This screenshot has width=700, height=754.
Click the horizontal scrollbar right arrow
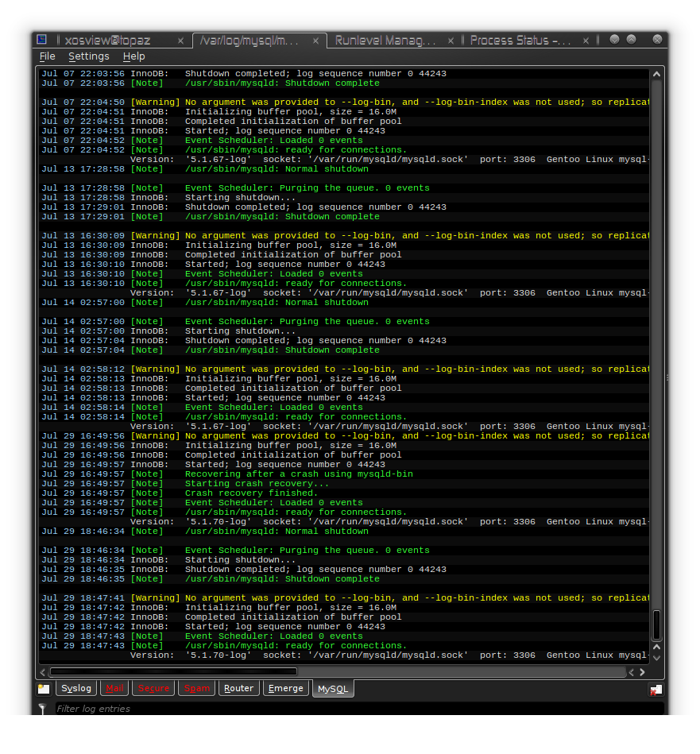click(x=642, y=672)
